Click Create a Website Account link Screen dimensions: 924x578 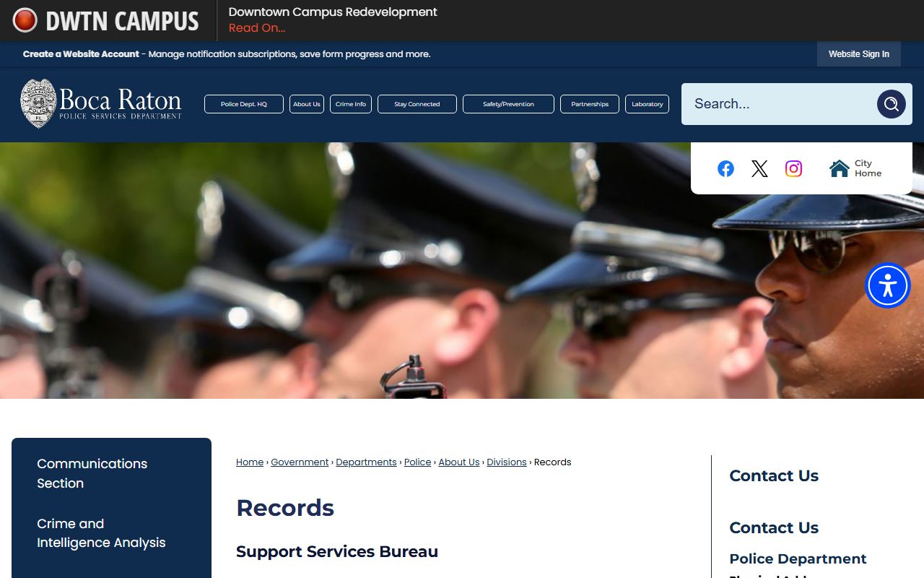81,54
